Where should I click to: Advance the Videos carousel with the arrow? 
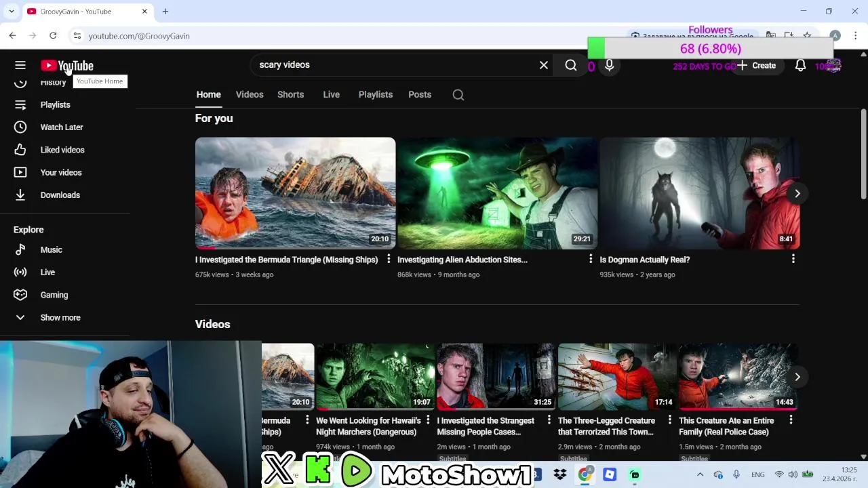[x=797, y=377]
